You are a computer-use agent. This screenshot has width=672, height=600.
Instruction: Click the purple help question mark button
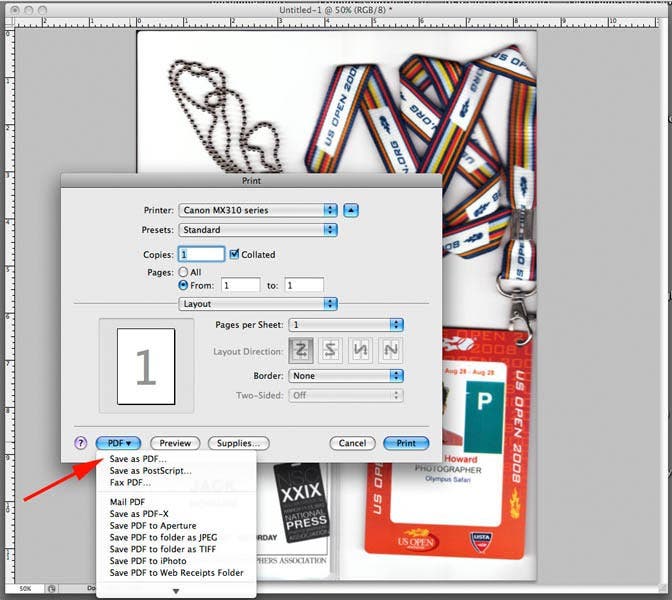coord(81,443)
